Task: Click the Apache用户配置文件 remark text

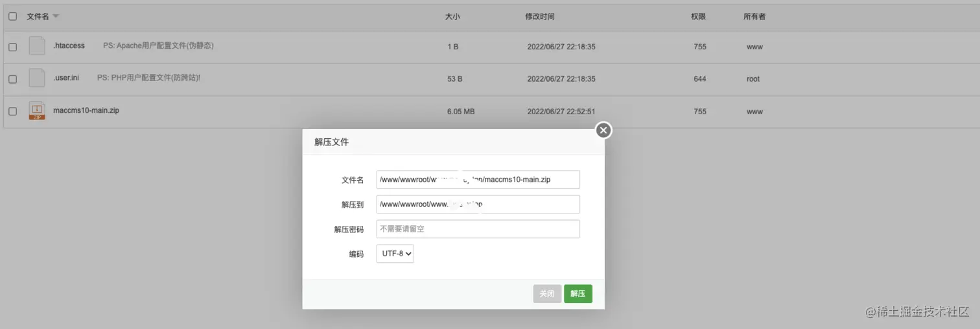Action: (x=158, y=46)
